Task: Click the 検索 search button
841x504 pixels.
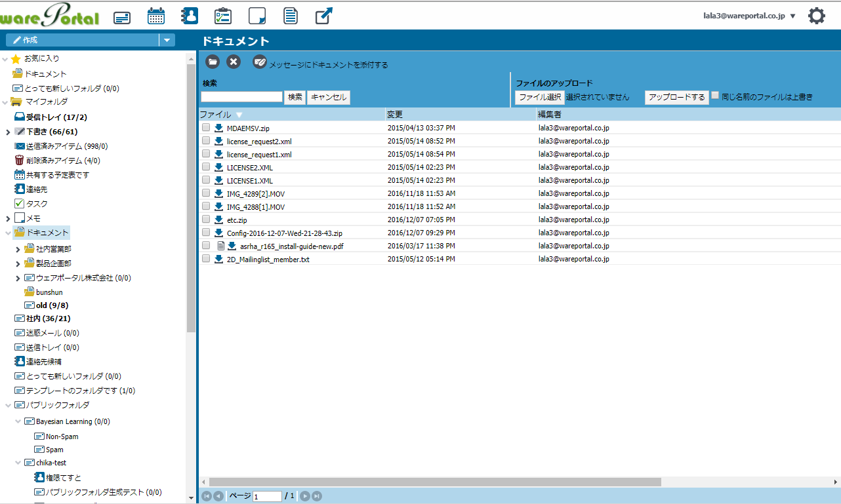Action: 295,97
